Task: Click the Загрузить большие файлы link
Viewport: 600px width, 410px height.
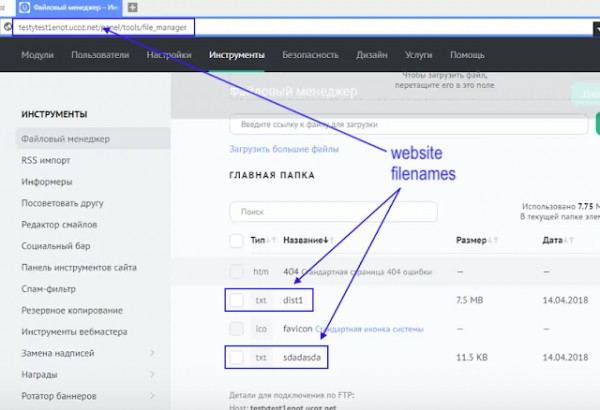Action: 284,149
